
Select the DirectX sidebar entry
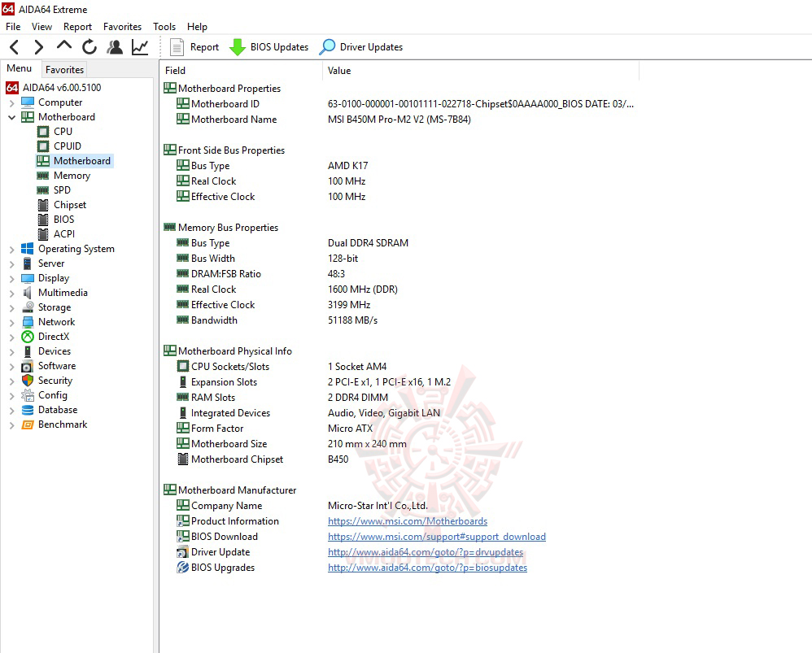coord(54,336)
